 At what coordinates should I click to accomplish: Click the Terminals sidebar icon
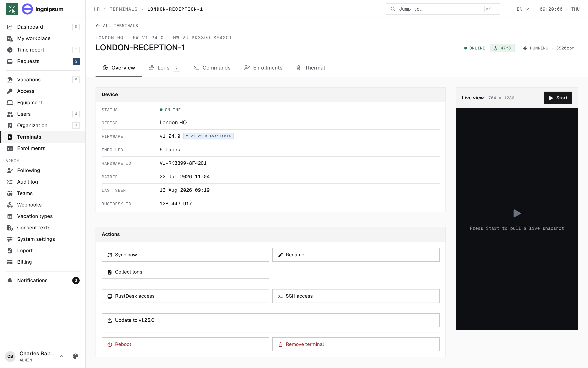pos(10,137)
